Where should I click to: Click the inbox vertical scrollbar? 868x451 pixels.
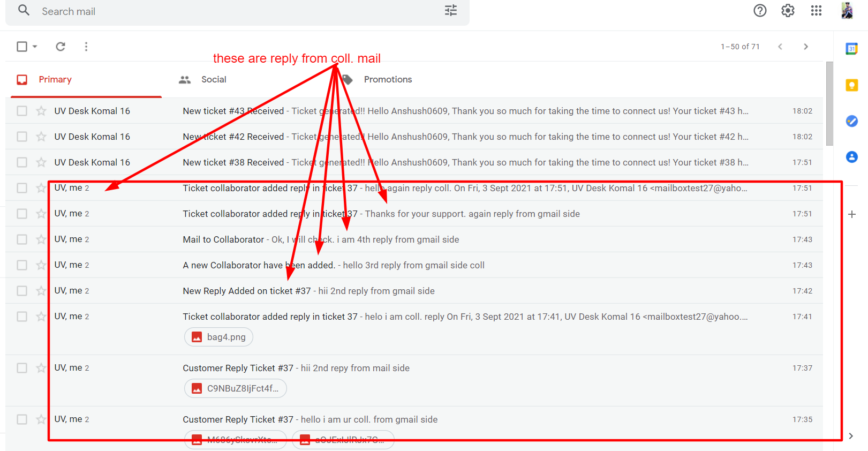point(829,104)
